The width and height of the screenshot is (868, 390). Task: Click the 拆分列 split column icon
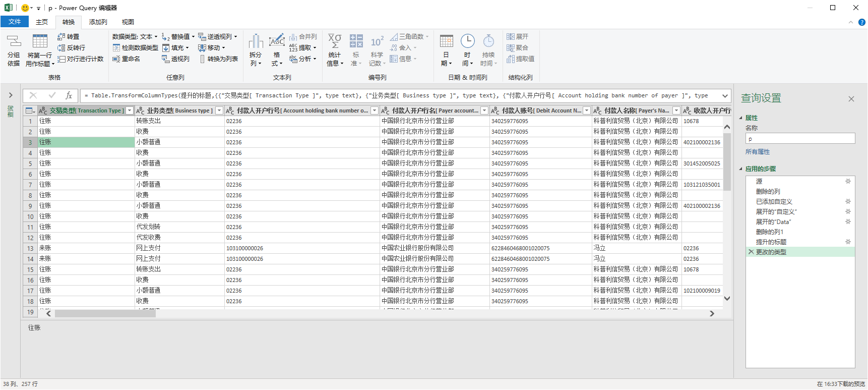(256, 41)
